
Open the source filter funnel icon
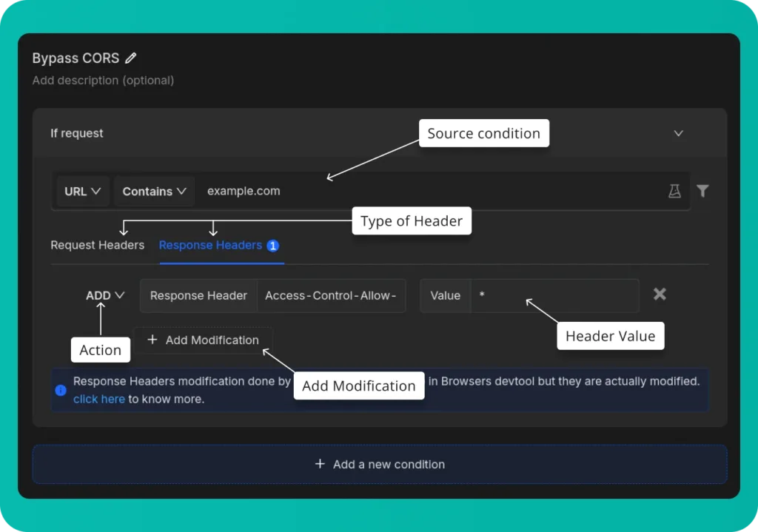(702, 191)
